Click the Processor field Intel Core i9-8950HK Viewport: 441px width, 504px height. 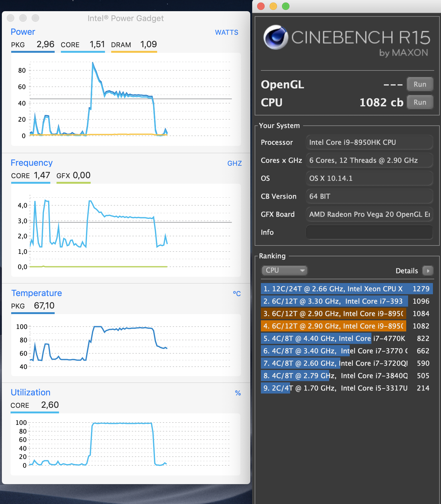(x=369, y=142)
